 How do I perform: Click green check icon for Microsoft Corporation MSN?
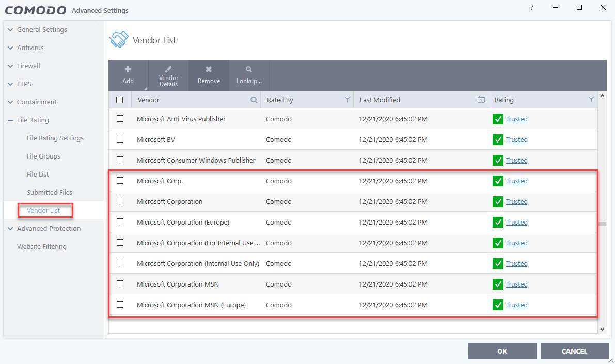[498, 284]
